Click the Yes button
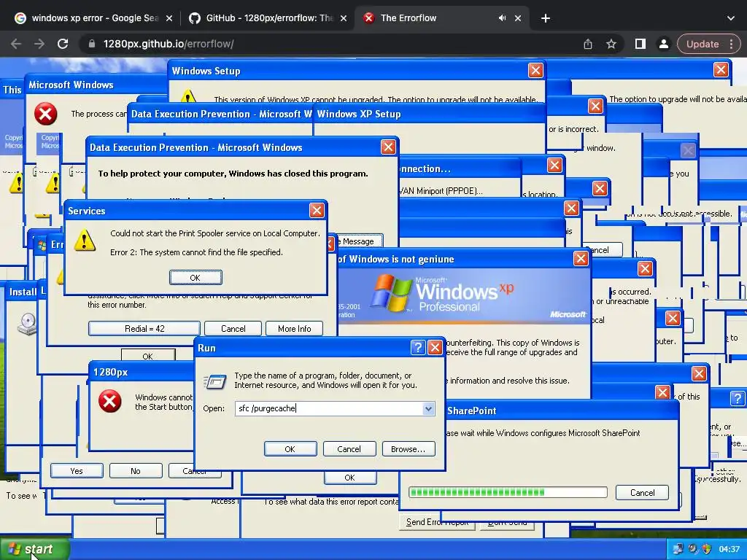Viewport: 747px width, 560px height. coord(77,471)
